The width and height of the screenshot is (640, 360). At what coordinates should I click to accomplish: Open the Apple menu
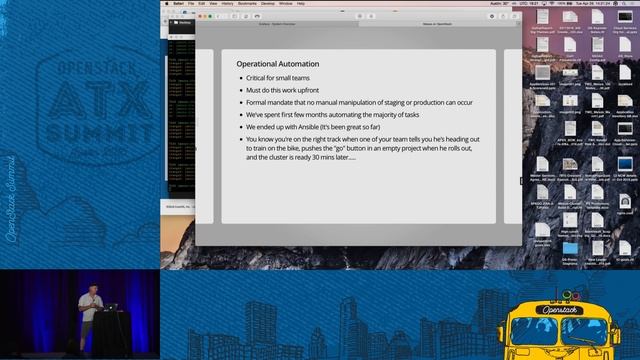coord(167,3)
